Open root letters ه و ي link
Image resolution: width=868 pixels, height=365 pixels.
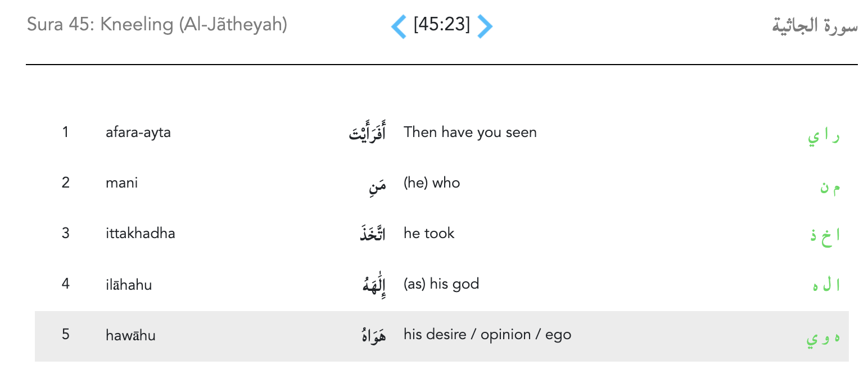click(824, 339)
